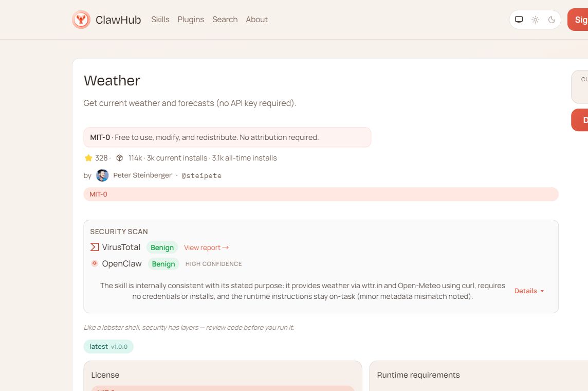
Task: Click the red Sign in button
Action: coord(578,20)
